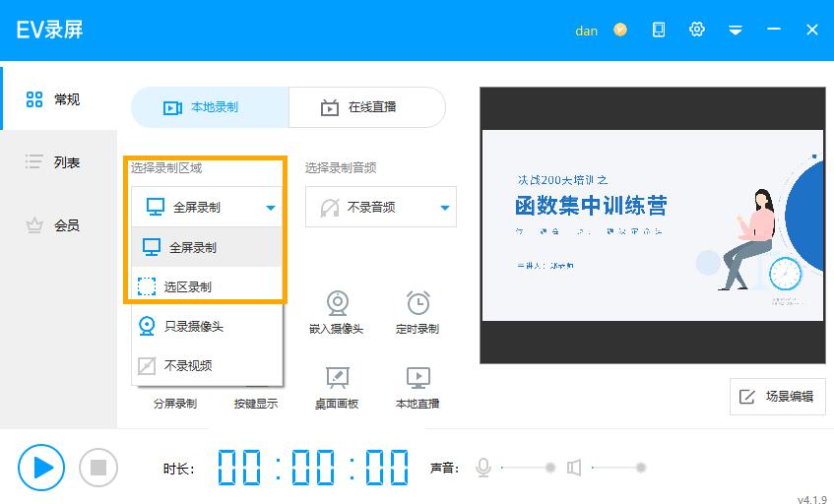Click the 选择录制音频 label
This screenshot has height=504, width=834.
(x=341, y=168)
